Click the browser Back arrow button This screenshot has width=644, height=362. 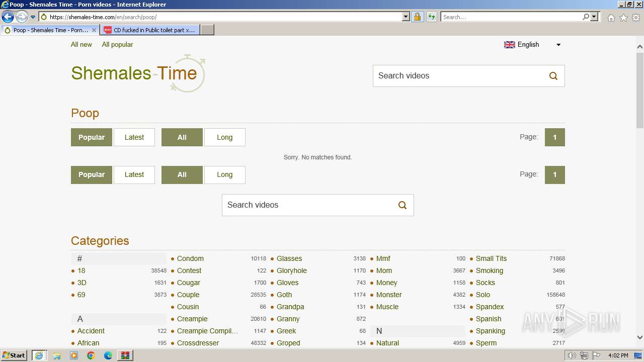[8, 17]
